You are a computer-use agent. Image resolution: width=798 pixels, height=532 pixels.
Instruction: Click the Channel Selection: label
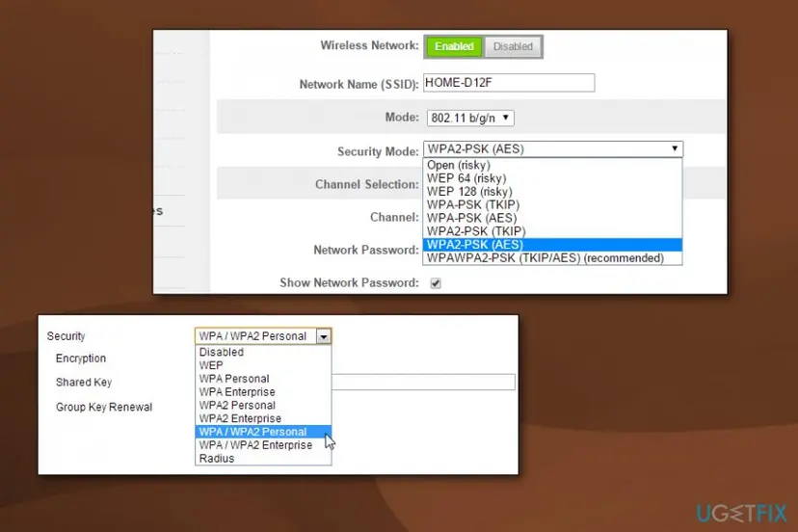tap(367, 184)
